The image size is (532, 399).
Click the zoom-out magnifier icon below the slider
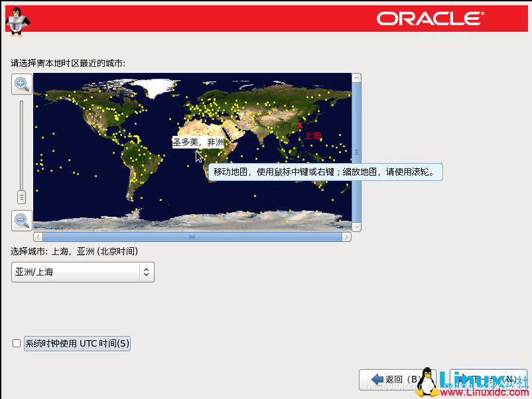coord(21,221)
